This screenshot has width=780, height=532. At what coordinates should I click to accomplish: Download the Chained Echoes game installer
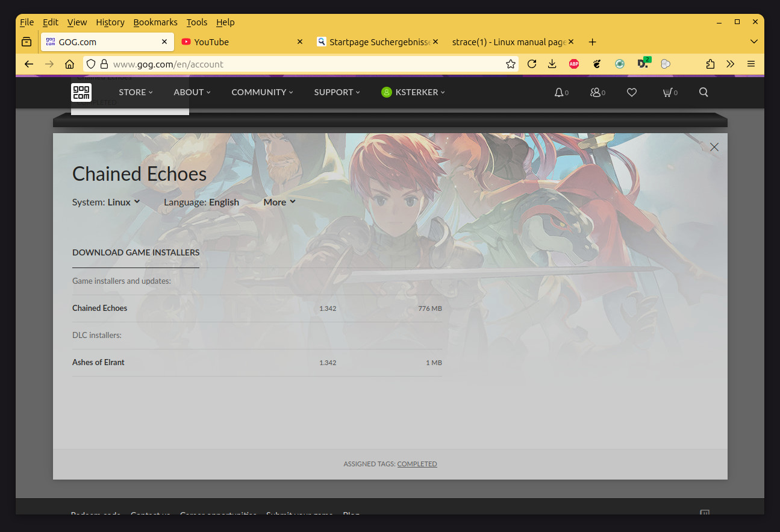point(257,308)
